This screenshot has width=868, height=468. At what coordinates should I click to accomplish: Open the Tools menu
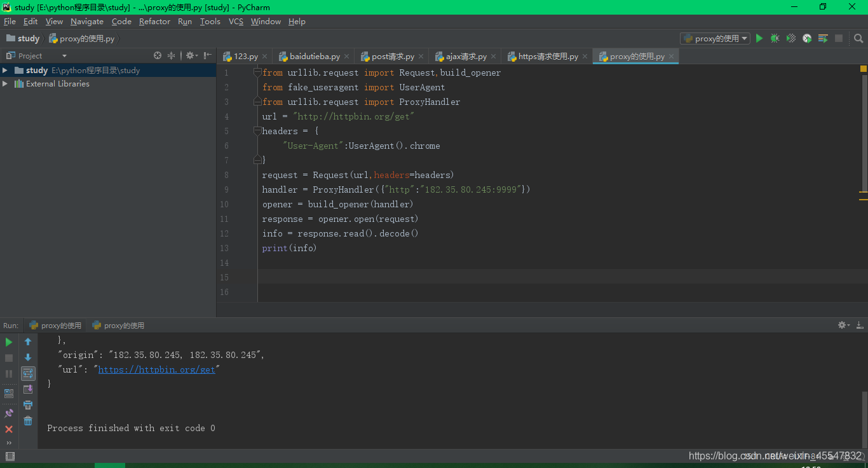click(210, 21)
